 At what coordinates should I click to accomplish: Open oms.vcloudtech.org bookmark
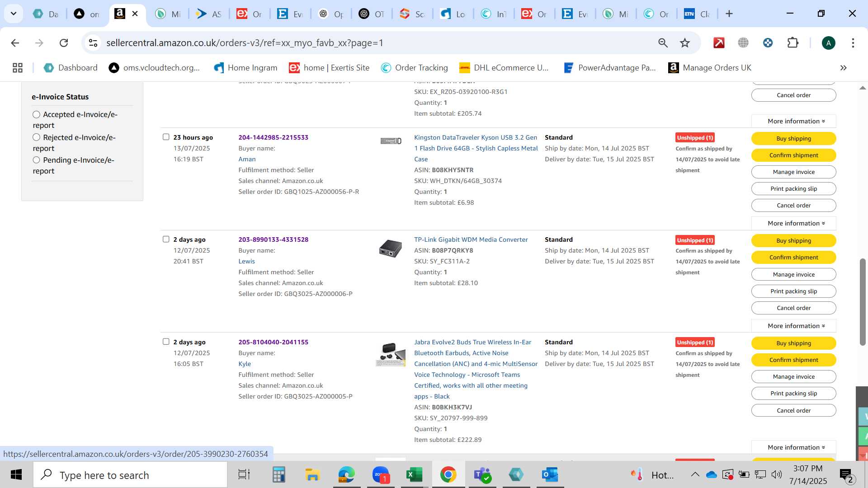(154, 68)
